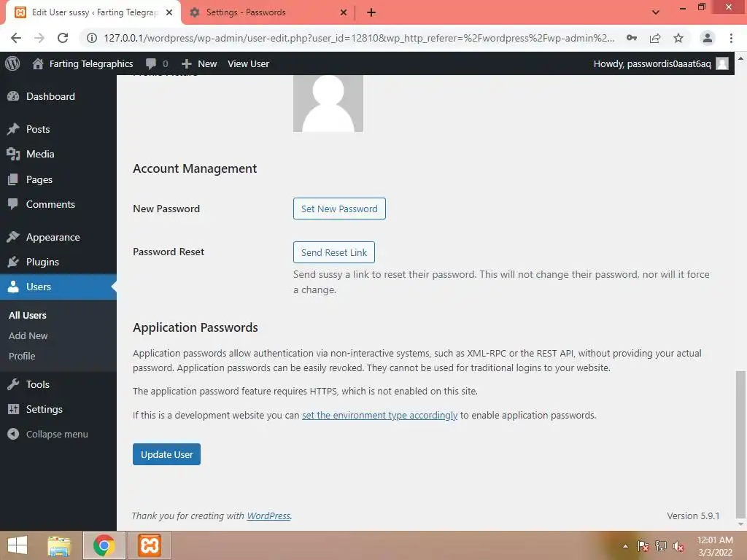The width and height of the screenshot is (747, 560).
Task: Close the Settings - Passwords tab
Action: coord(344,12)
